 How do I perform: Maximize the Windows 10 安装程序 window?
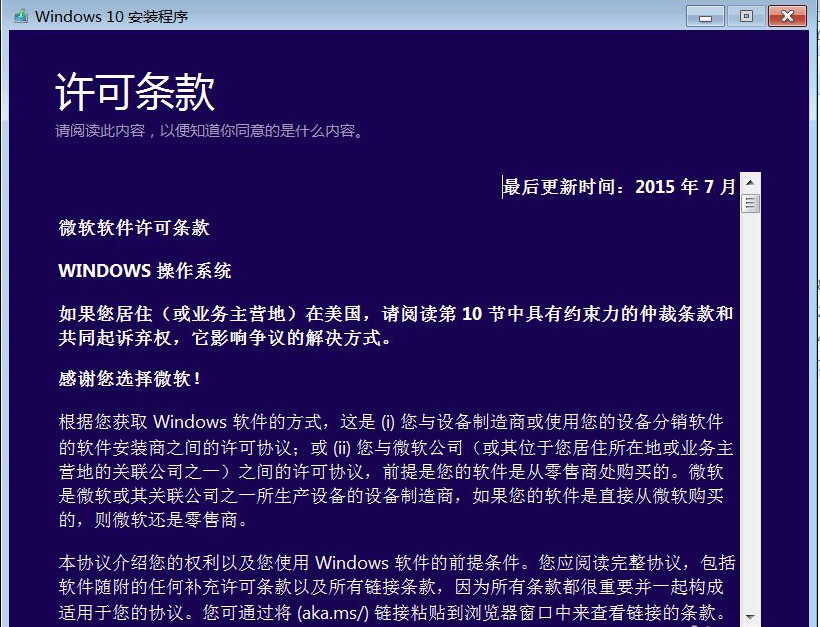tap(746, 16)
